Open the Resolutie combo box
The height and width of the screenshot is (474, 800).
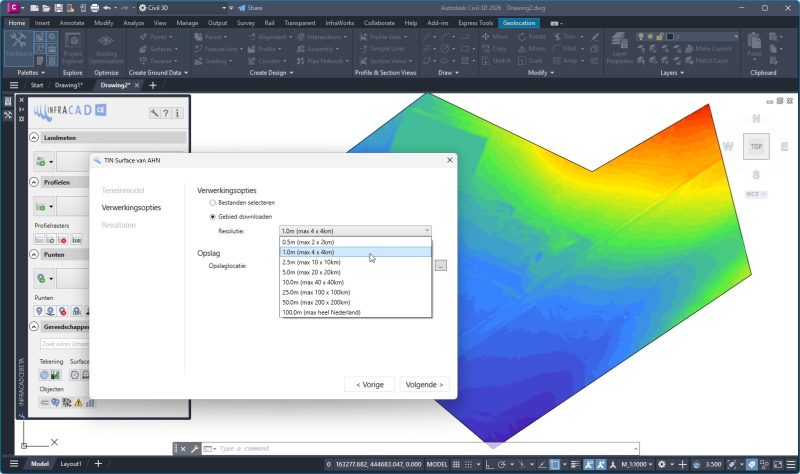point(355,231)
